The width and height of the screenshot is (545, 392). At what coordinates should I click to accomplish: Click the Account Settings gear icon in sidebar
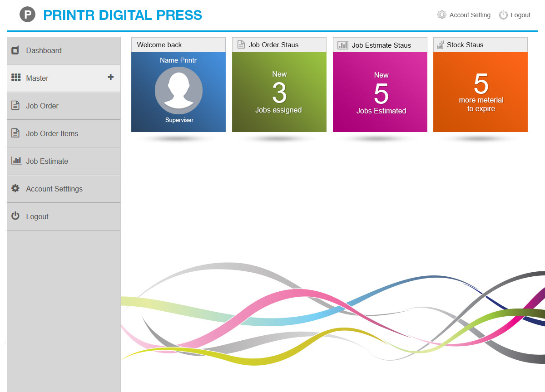pos(15,188)
